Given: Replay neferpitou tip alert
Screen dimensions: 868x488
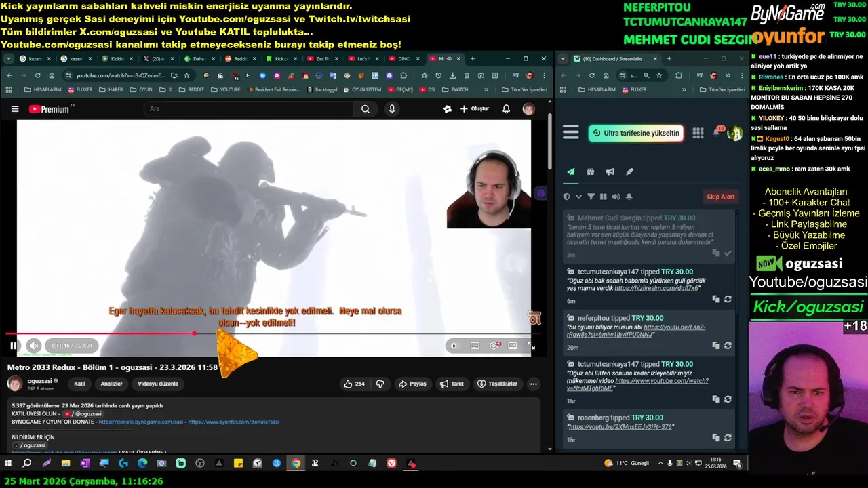Looking at the screenshot, I should (x=728, y=346).
